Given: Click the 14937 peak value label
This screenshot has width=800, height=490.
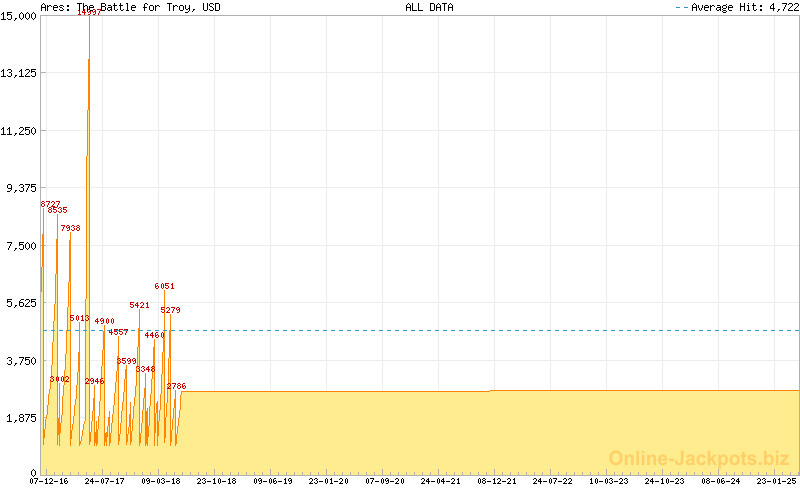Looking at the screenshot, I should point(89,13).
